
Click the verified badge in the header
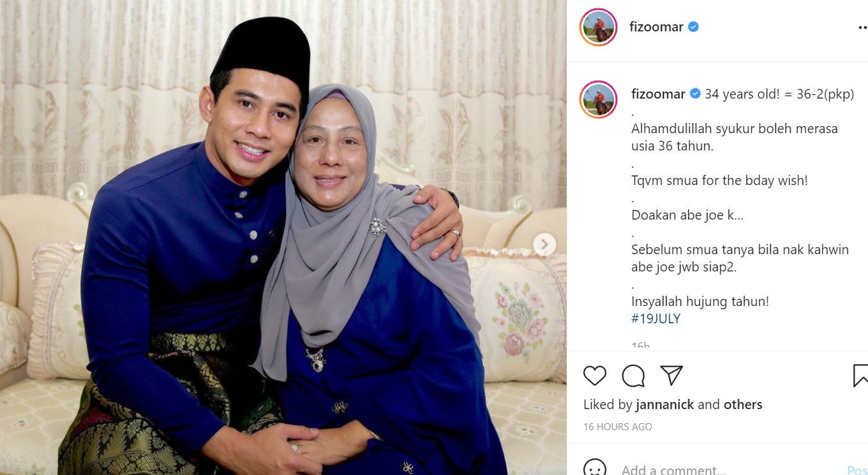point(693,28)
